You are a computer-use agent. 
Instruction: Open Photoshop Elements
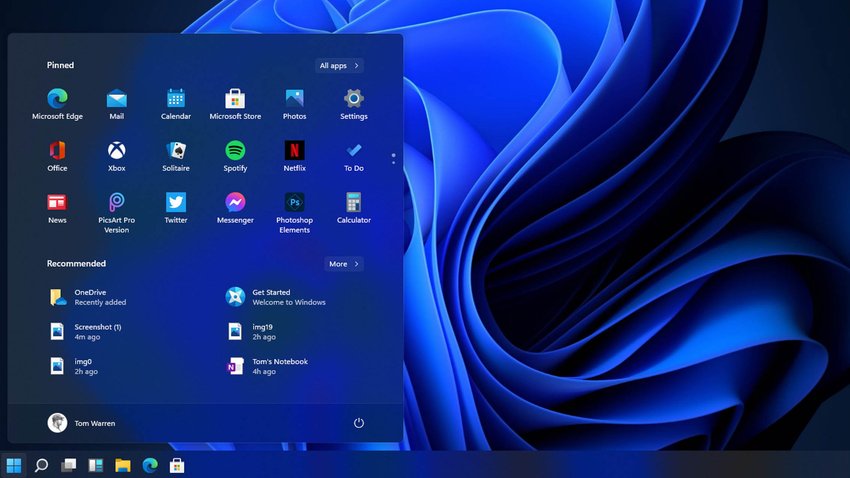294,213
